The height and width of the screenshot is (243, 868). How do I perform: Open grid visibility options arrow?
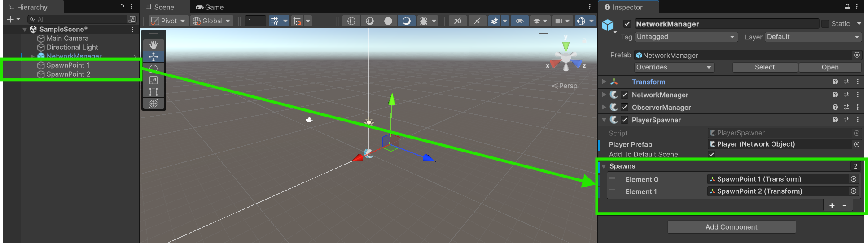[285, 21]
